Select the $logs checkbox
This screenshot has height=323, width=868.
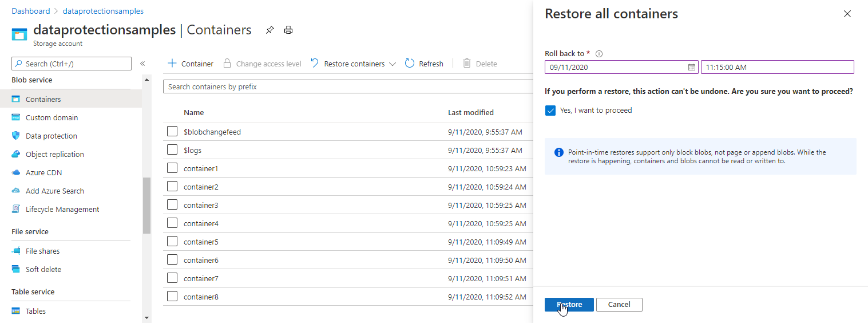click(x=172, y=150)
